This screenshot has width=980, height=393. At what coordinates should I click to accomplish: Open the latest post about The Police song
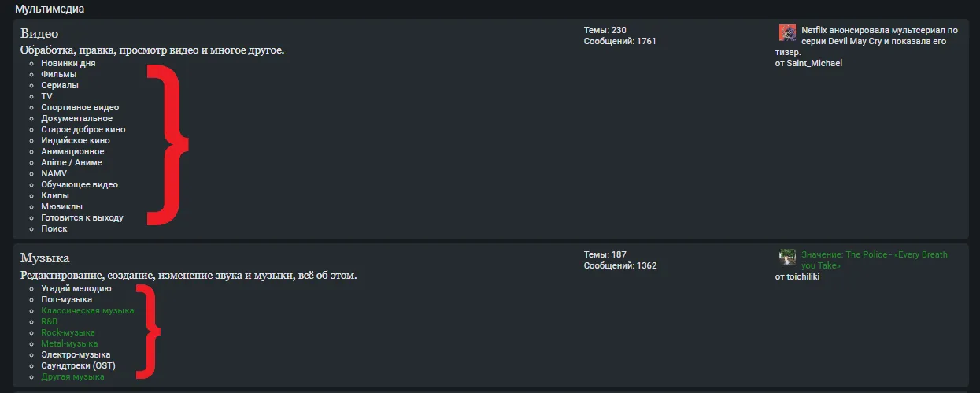pos(875,260)
